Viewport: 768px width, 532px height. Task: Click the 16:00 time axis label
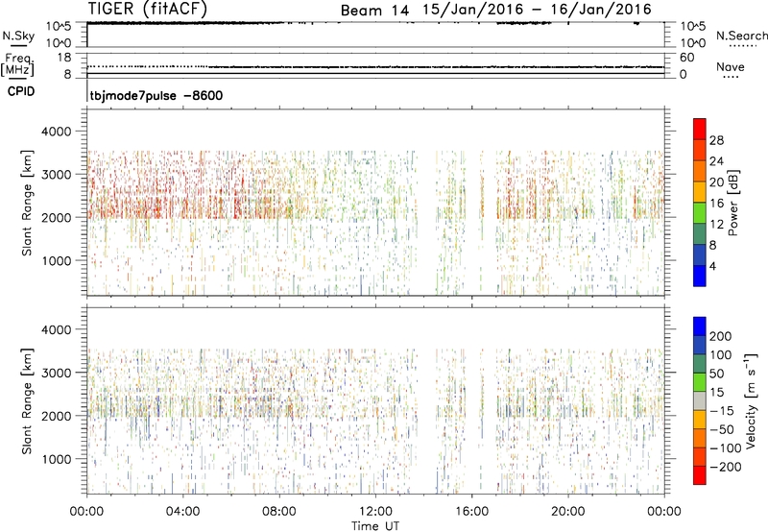pos(471,512)
